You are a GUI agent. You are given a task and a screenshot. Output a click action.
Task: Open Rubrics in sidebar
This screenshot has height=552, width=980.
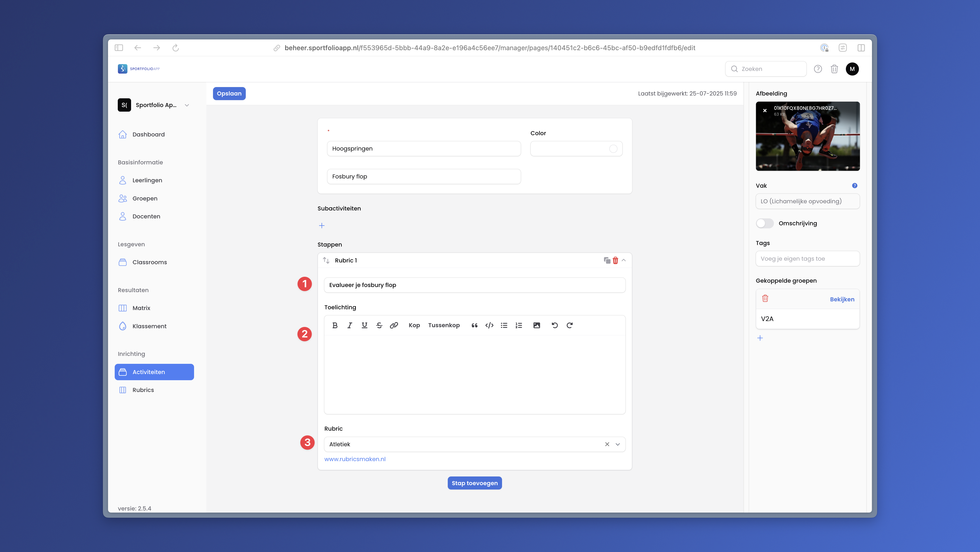click(x=143, y=390)
